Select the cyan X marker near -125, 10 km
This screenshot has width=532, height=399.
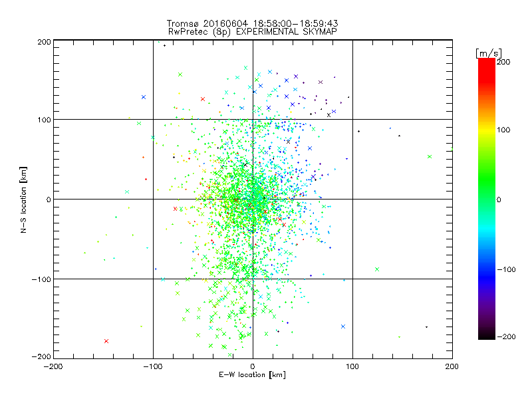click(127, 192)
